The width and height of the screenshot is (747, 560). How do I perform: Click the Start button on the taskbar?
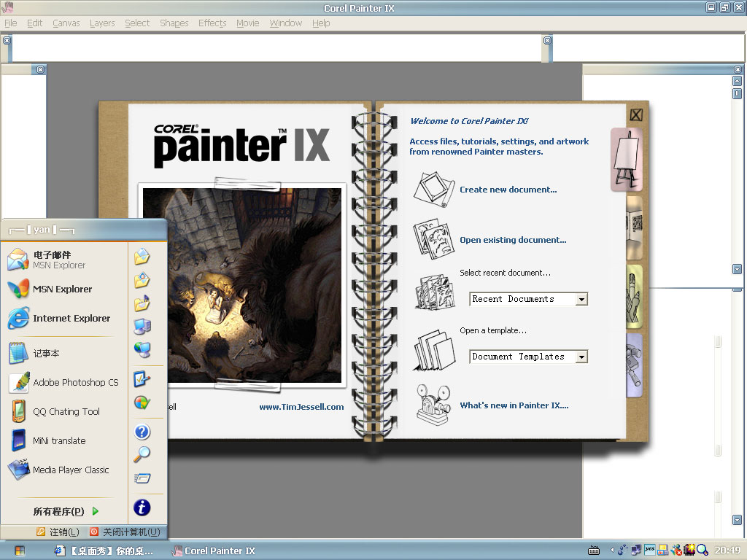pos(20,551)
